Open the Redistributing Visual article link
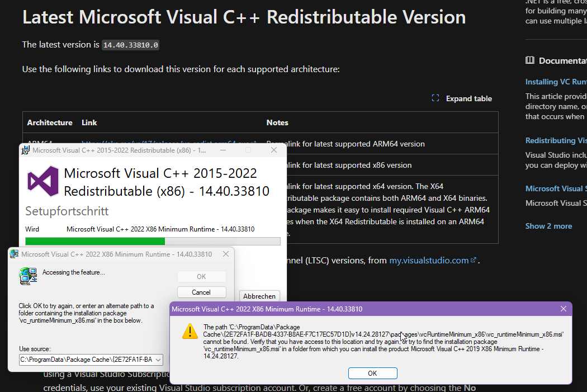This screenshot has height=392, width=587. 556,140
